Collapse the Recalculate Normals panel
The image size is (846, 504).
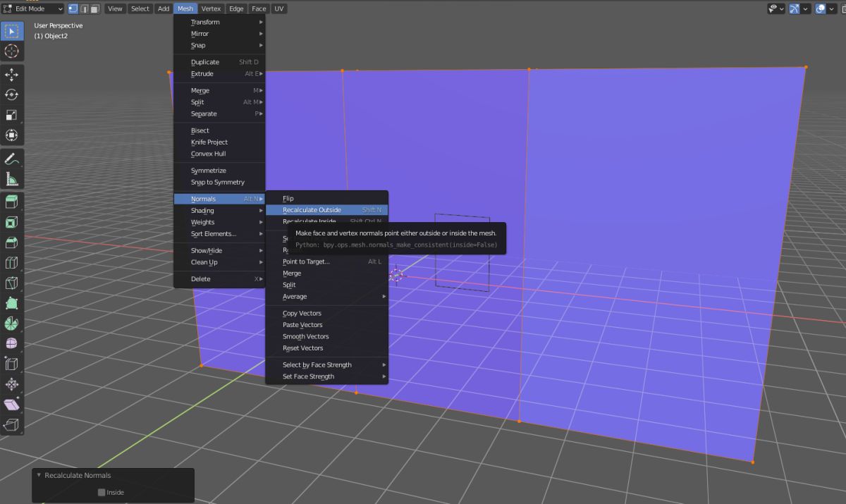click(39, 475)
